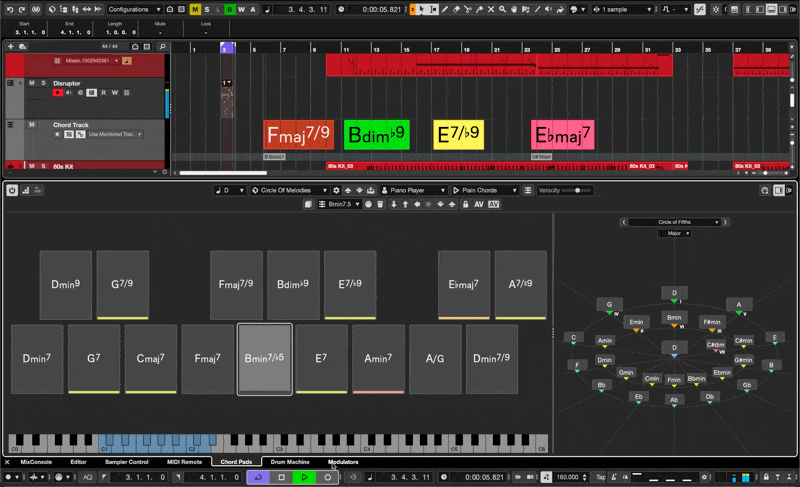This screenshot has width=800, height=487.
Task: Click the Play button in transport bar
Action: [x=304, y=477]
